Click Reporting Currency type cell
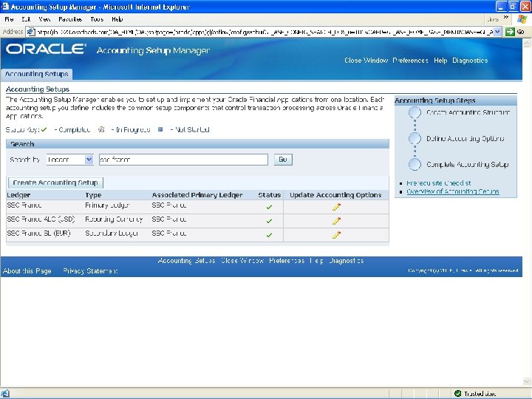532x399 pixels. pyautogui.click(x=114, y=219)
